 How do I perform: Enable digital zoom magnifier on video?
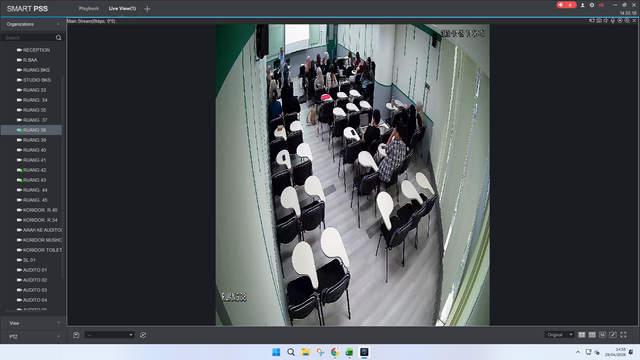click(x=627, y=20)
